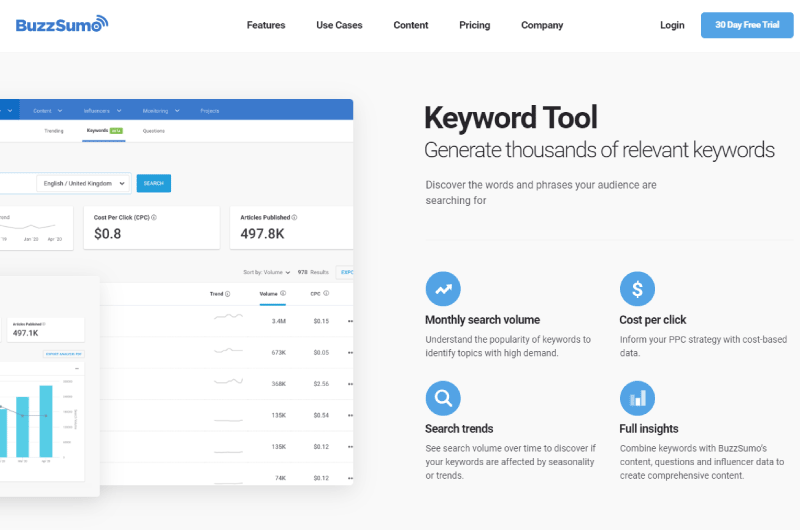800x530 pixels.
Task: Click the Keyword Tool heading
Action: point(511,117)
